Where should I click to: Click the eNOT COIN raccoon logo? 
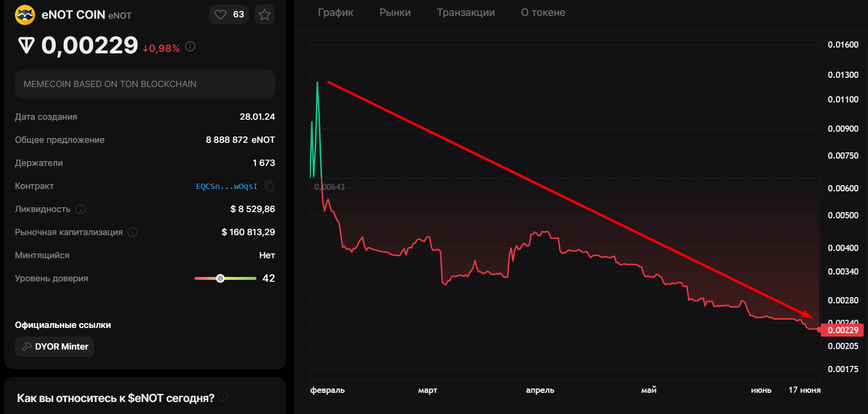coord(25,15)
